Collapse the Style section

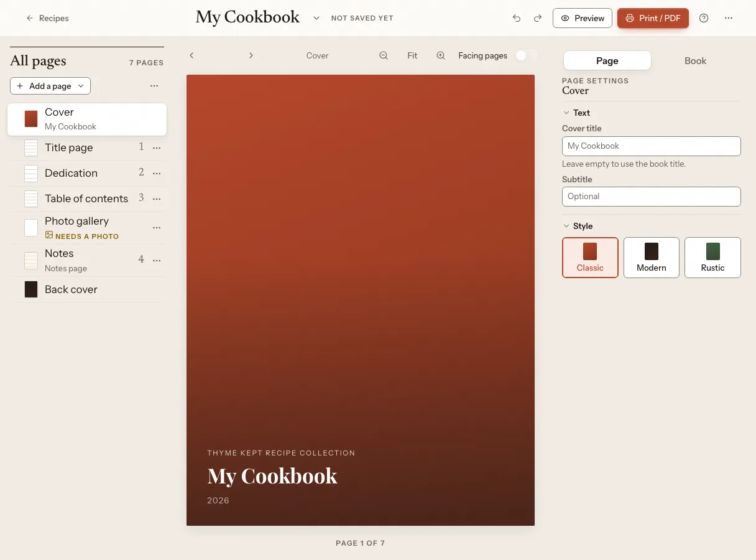[578, 226]
